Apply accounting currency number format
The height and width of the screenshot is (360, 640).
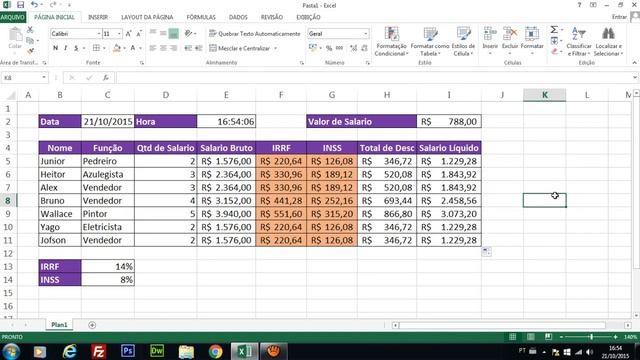313,48
